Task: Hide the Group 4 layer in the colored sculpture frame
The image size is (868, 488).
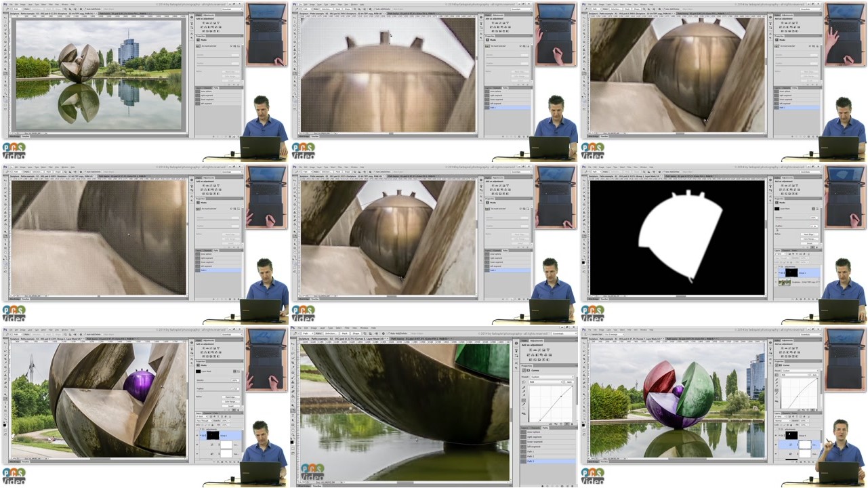Action: pyautogui.click(x=776, y=435)
